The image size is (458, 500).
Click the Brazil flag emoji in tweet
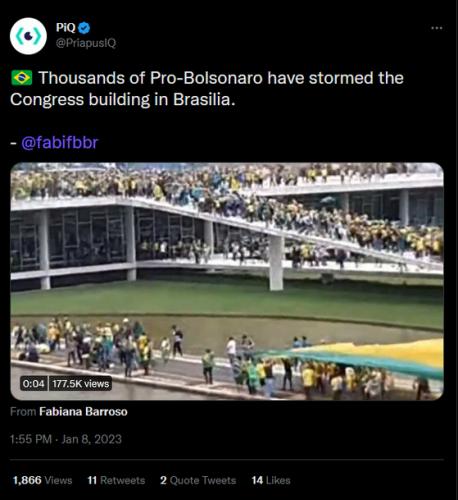pyautogui.click(x=22, y=78)
